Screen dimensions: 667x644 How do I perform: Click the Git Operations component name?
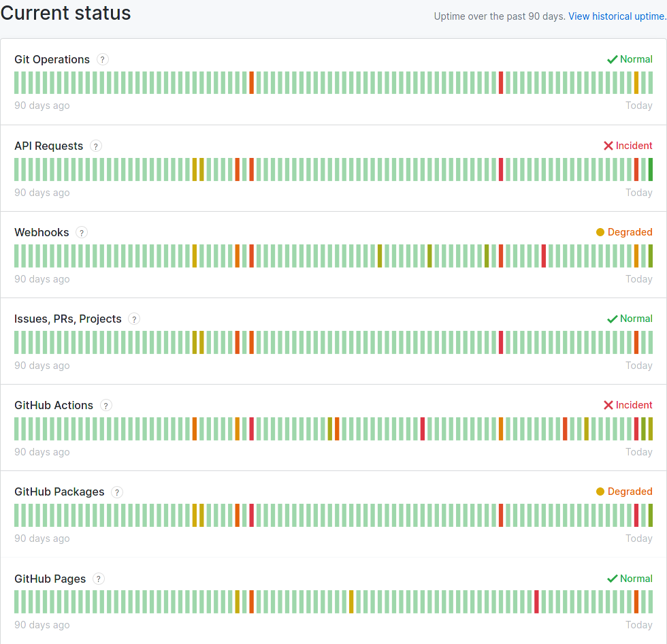pyautogui.click(x=52, y=59)
